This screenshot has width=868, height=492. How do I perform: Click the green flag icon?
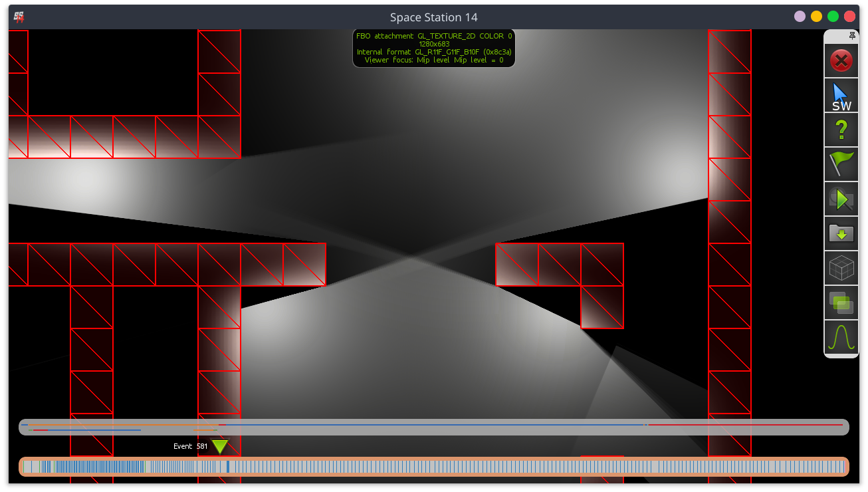pos(841,164)
